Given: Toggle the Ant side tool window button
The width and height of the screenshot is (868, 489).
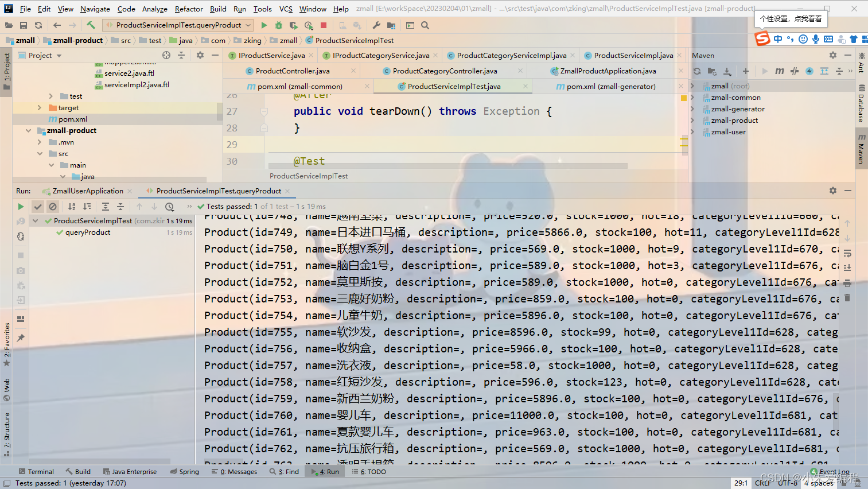Looking at the screenshot, I should click(x=861, y=62).
